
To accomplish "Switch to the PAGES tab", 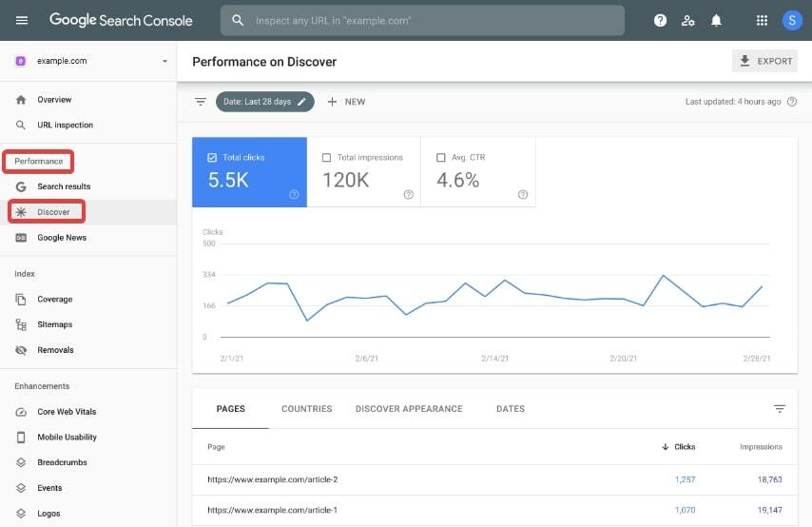I will tap(230, 409).
